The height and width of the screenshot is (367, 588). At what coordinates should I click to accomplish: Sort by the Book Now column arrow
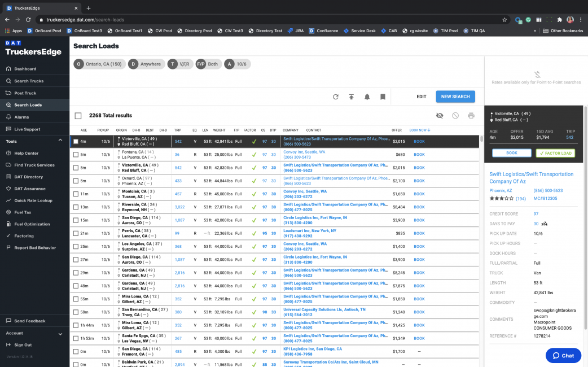(x=429, y=130)
